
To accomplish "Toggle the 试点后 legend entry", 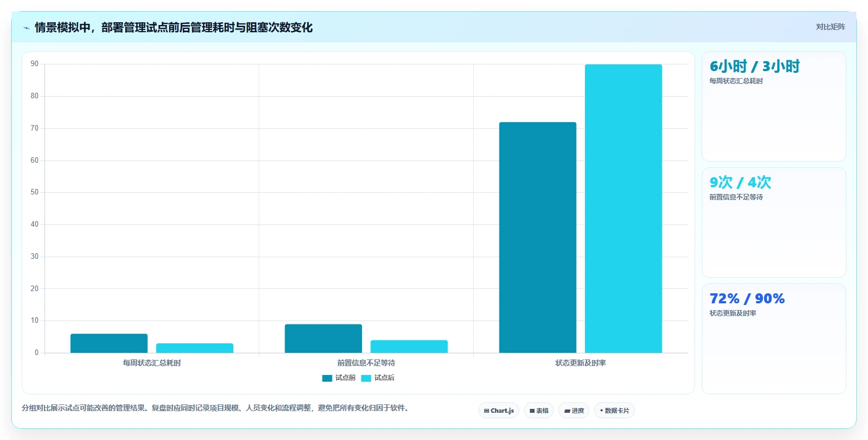I will tap(378, 378).
